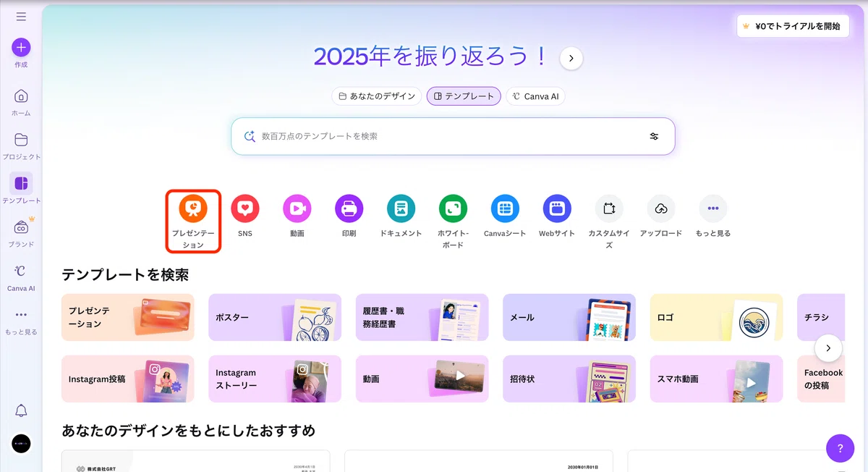Viewport: 868px width, 472px height.
Task: Choose the ドキュメント document icon
Action: tap(401, 208)
